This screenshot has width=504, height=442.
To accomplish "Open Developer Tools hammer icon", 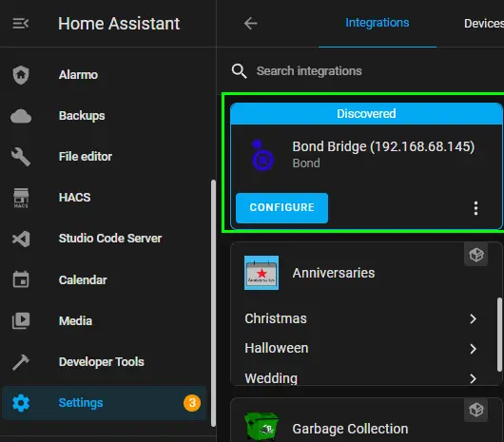I will tap(21, 362).
